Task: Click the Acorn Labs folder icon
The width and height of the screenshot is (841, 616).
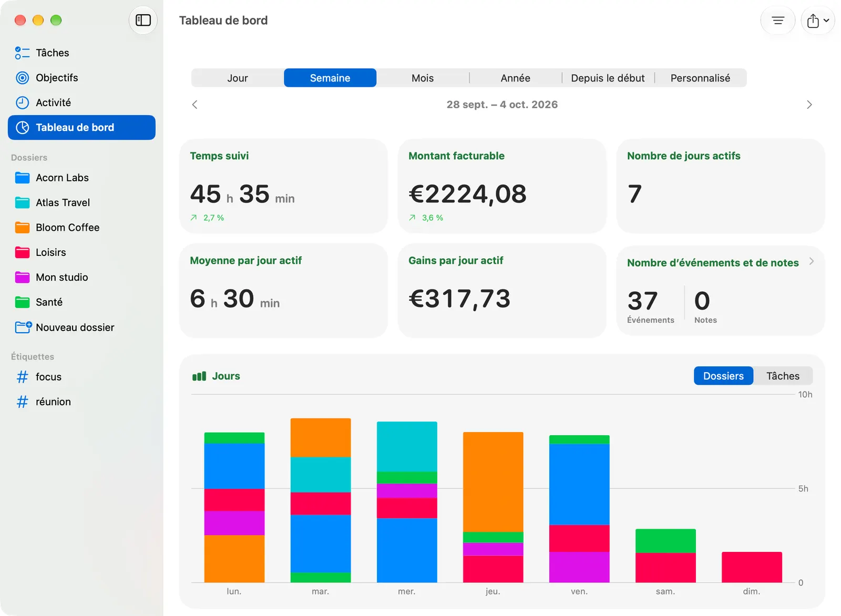Action: click(22, 178)
